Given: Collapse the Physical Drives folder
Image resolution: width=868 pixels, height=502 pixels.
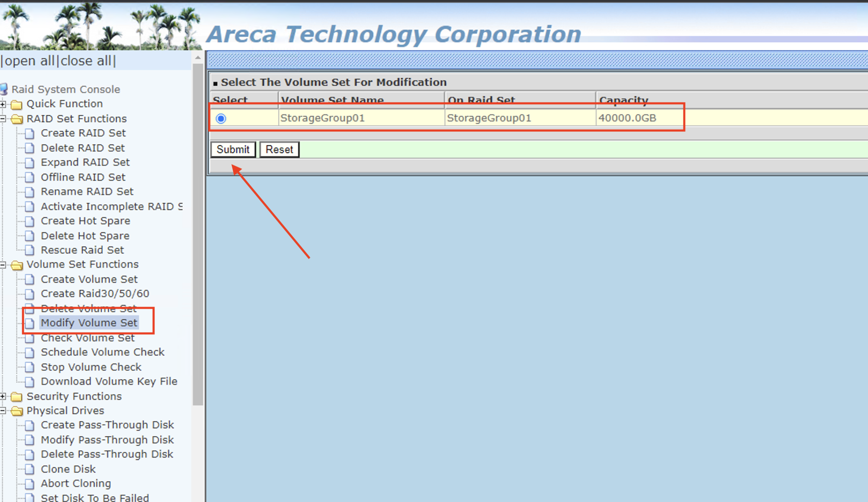Looking at the screenshot, I should coord(3,411).
